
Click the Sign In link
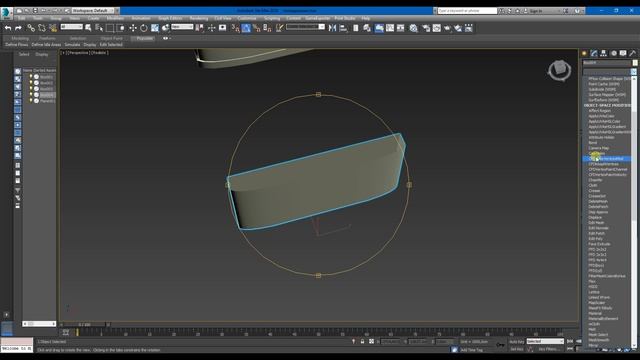(536, 11)
